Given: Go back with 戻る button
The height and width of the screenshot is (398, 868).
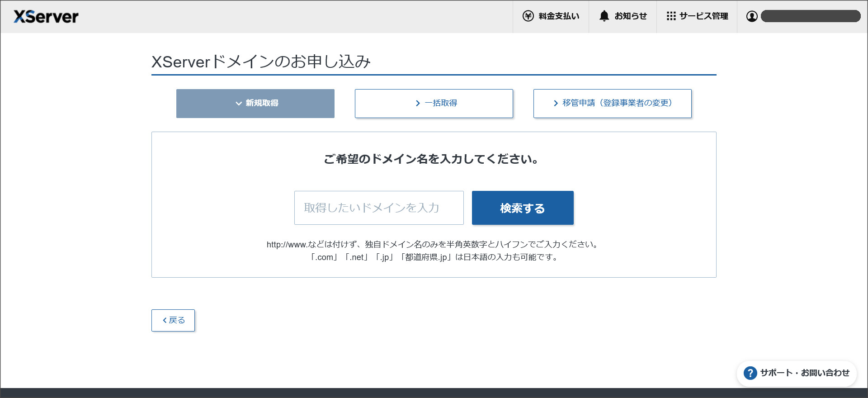Looking at the screenshot, I should [173, 321].
